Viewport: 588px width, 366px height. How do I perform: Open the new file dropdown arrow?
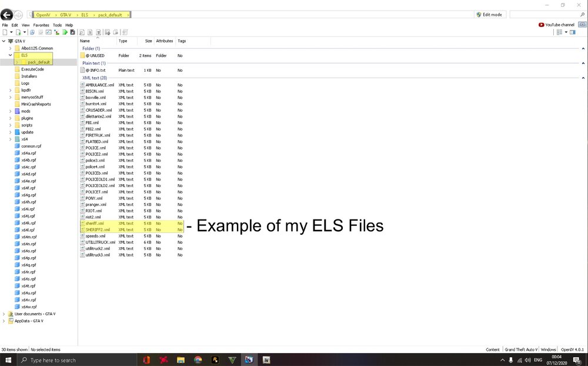11,32
